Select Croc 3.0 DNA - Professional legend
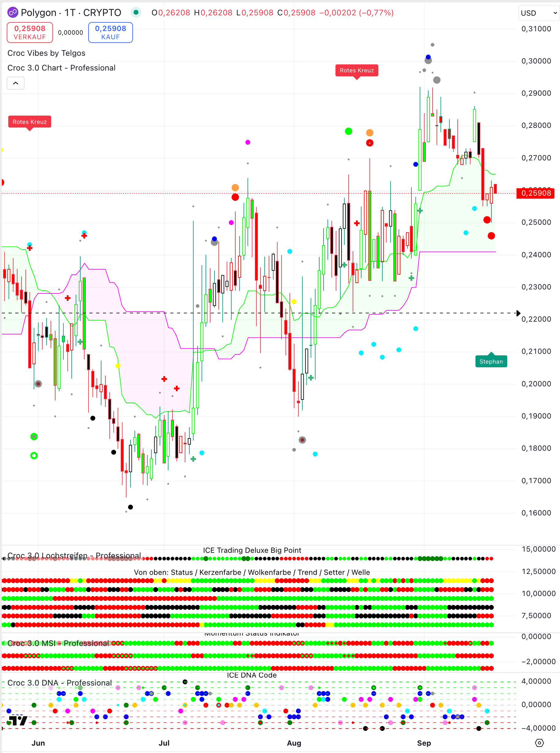560x753 pixels. (60, 682)
